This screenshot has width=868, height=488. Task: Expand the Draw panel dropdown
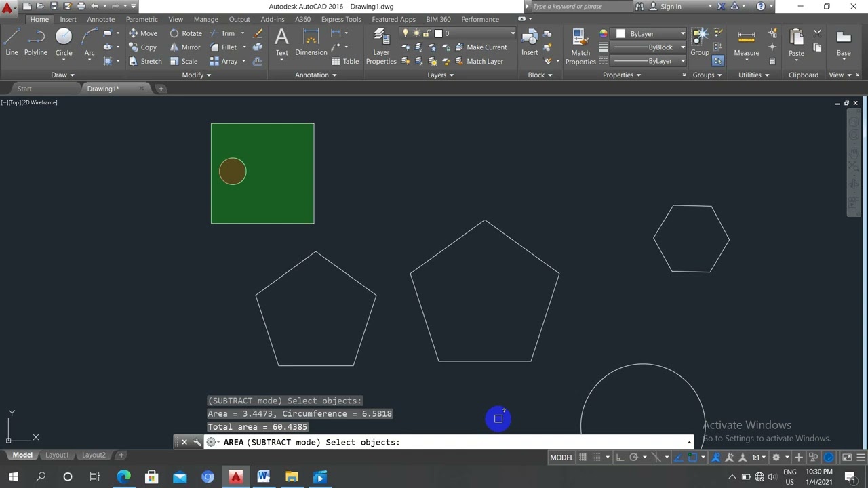(62, 75)
